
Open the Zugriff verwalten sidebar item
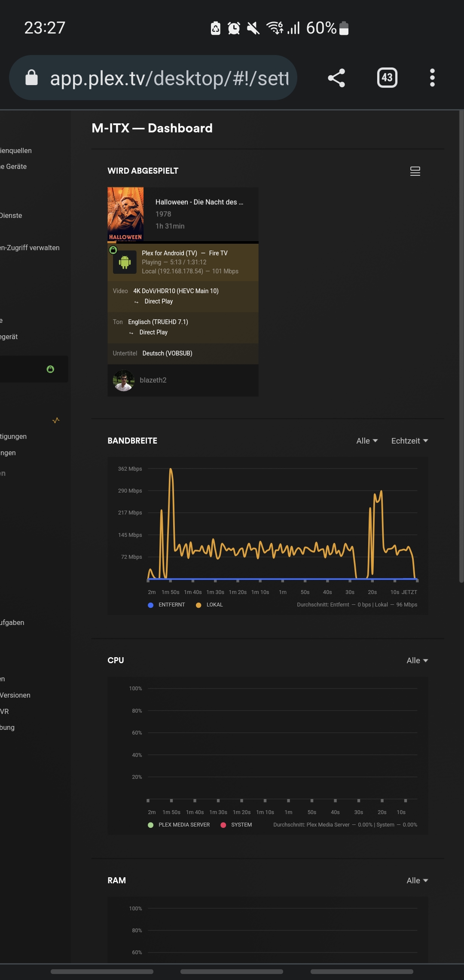click(x=30, y=248)
